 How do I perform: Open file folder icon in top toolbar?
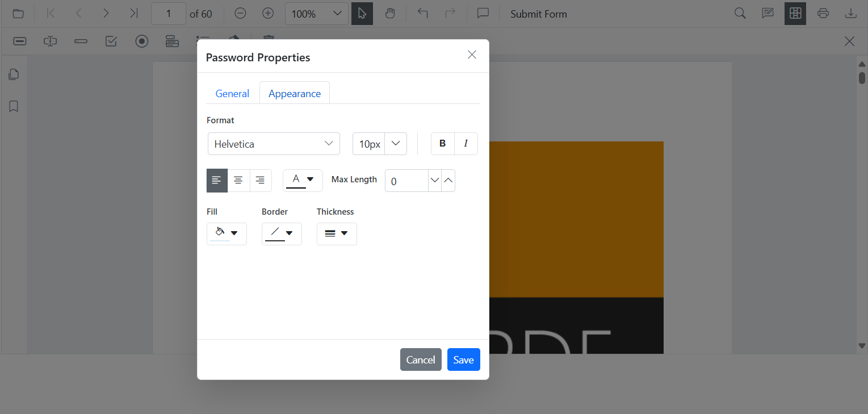point(18,14)
